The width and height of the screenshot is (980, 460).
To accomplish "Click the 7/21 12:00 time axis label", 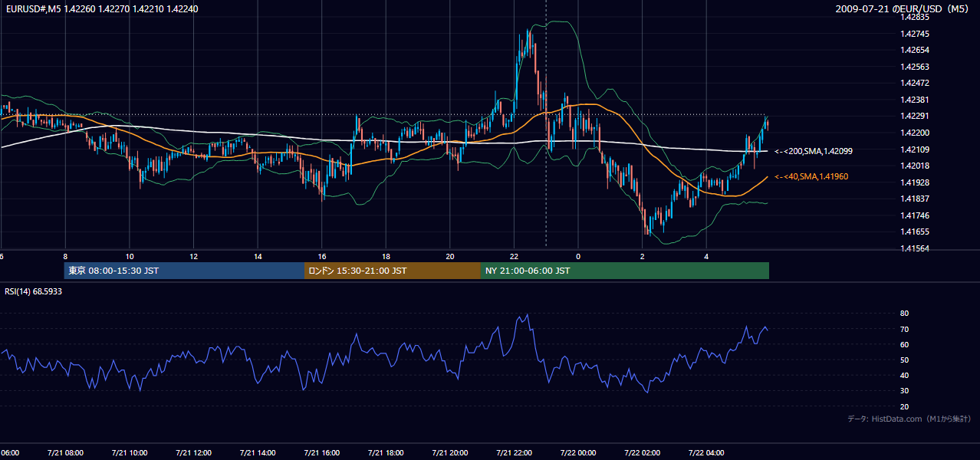I will pos(193,453).
